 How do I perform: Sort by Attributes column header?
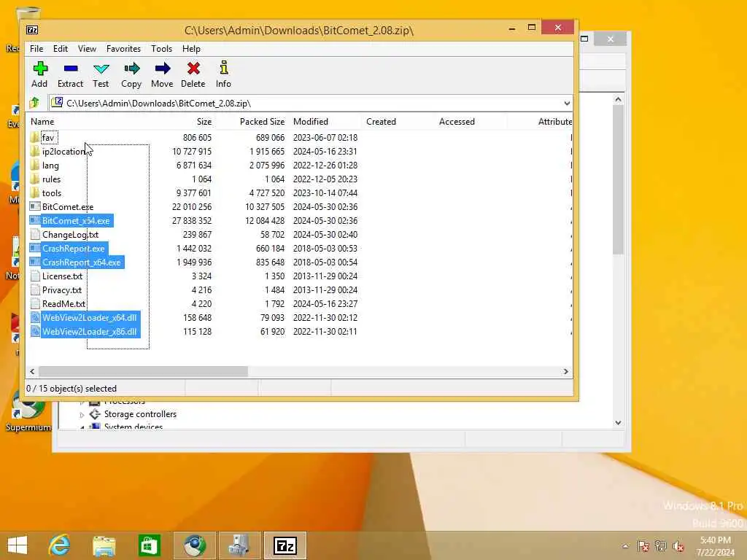click(x=555, y=122)
